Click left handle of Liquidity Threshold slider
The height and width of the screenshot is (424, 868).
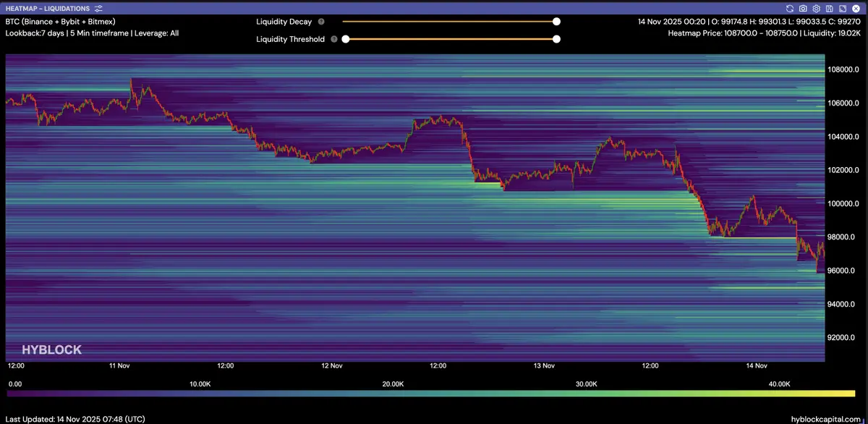(x=346, y=39)
